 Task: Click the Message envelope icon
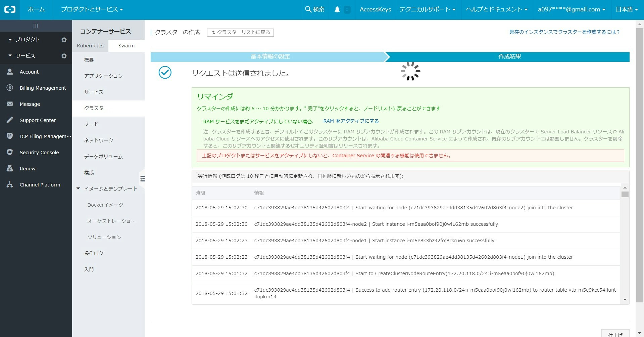[x=10, y=104]
